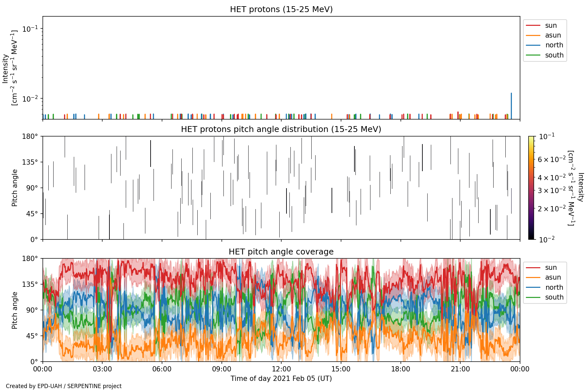Click the colorbar '4×10⁻²' tick label
588x392 pixels.
(552, 177)
